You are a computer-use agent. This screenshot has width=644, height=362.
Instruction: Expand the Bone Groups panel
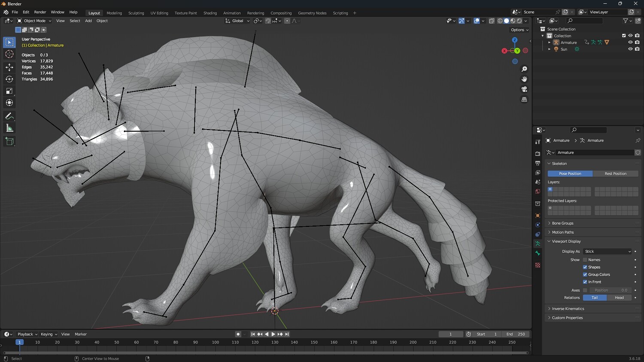pos(562,223)
